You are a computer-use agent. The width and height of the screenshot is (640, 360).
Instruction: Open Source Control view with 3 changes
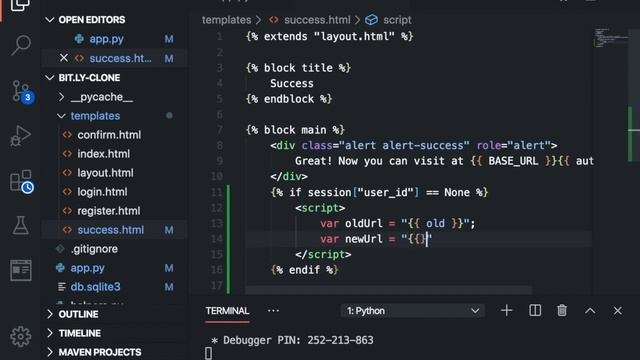(21, 91)
